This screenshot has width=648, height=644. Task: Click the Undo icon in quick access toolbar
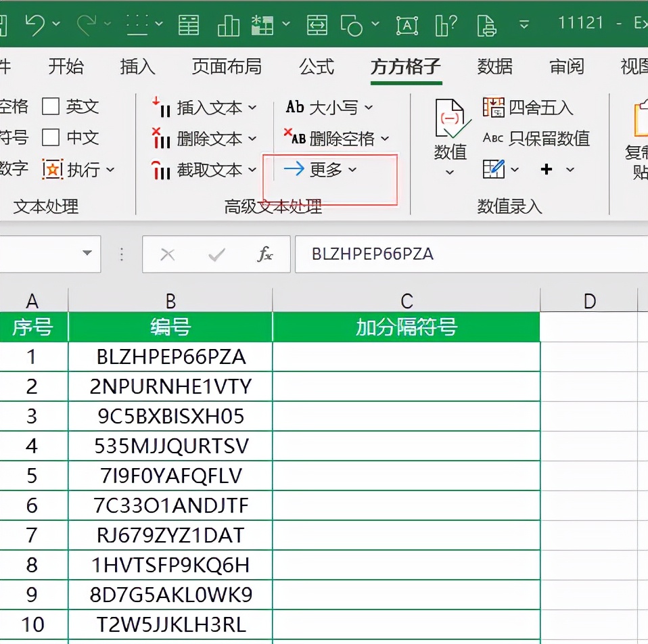coord(34,24)
